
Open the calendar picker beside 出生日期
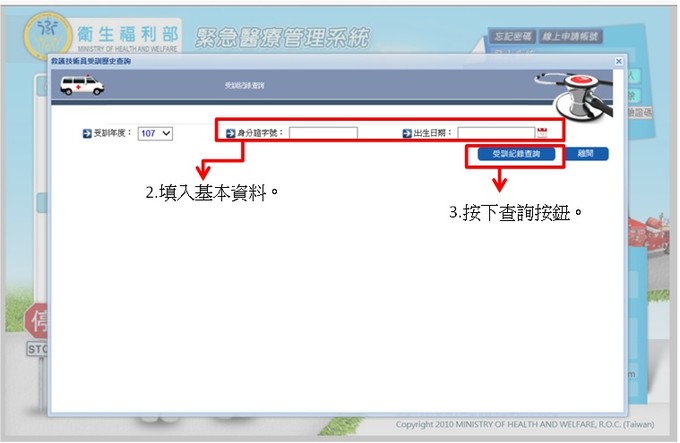[542, 132]
